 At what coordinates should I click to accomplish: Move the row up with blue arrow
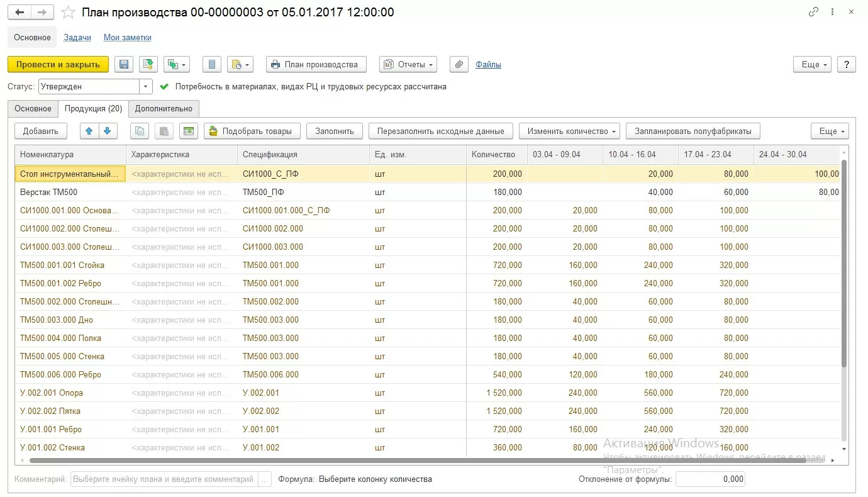89,131
